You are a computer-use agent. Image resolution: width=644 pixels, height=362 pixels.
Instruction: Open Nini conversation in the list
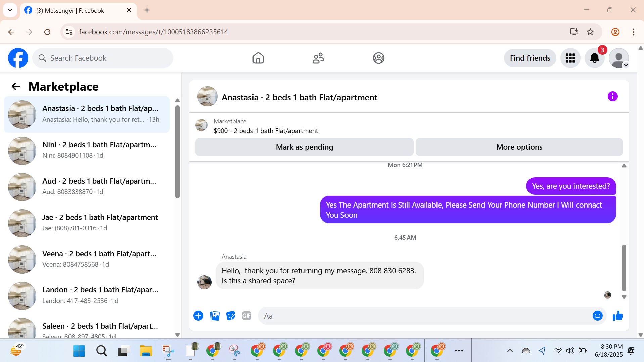87,151
